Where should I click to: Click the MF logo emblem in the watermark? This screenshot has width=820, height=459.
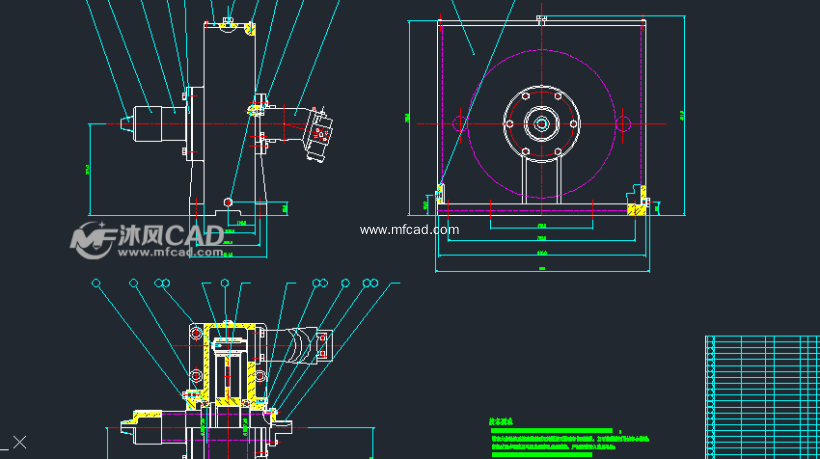click(91, 238)
